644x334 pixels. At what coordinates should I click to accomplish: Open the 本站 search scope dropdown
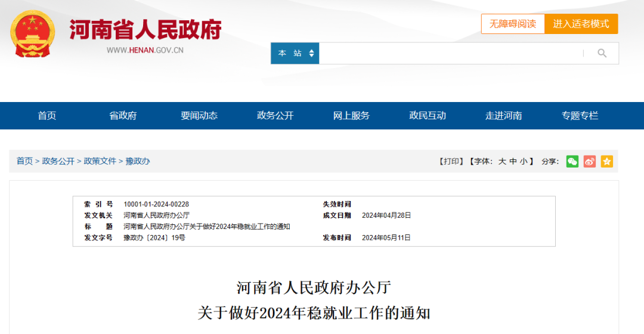pyautogui.click(x=295, y=54)
